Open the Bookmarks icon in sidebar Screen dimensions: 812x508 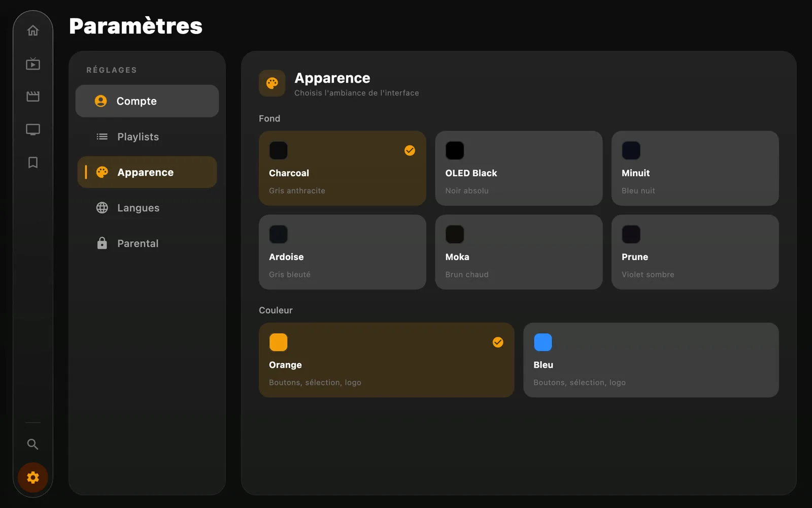33,163
